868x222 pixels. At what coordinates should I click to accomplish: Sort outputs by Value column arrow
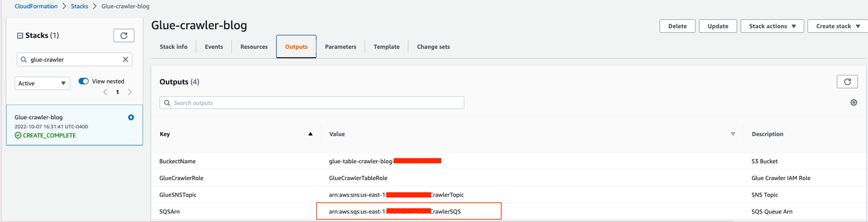(733, 134)
